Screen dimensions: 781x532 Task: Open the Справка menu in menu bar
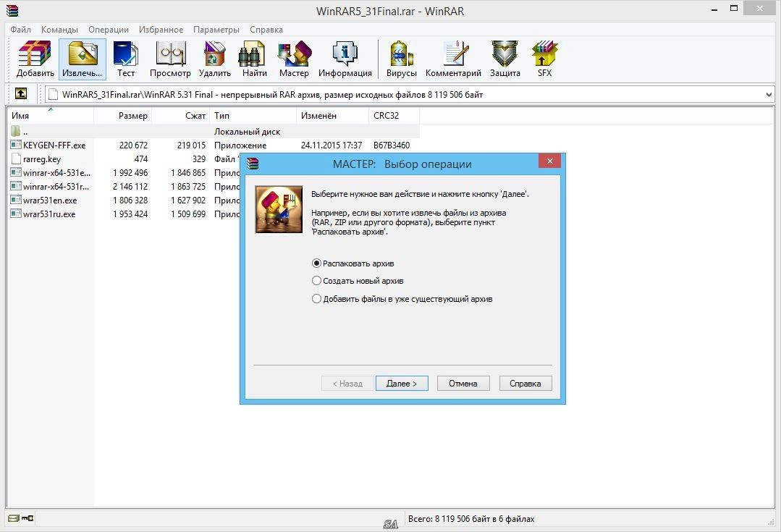pos(266,30)
